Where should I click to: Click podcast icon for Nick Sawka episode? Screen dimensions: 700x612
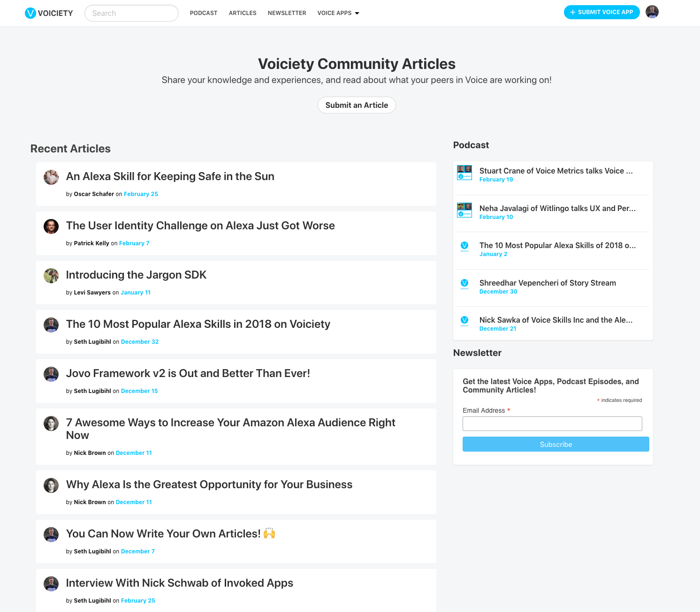[464, 322]
